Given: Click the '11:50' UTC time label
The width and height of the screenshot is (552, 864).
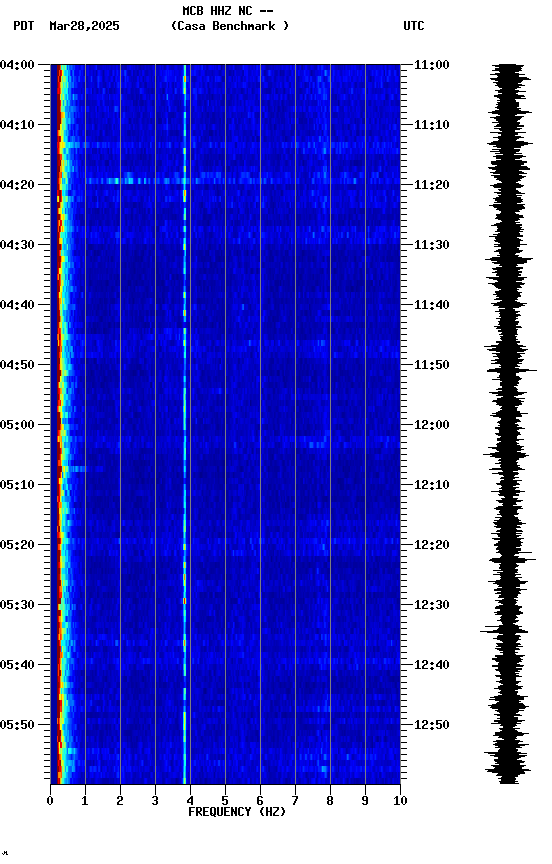Looking at the screenshot, I should pyautogui.click(x=432, y=365).
